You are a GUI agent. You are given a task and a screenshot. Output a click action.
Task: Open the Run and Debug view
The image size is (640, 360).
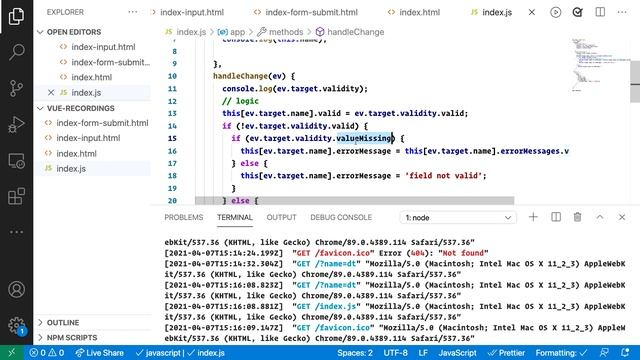16,124
